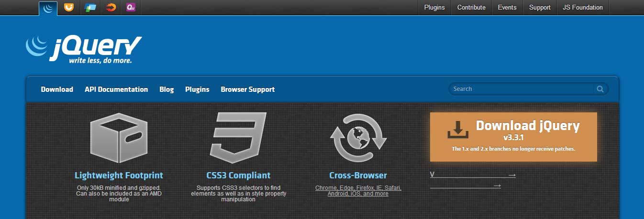Click the Cross-Browser globe arrows icon
The height and width of the screenshot is (219, 644).
point(358,138)
